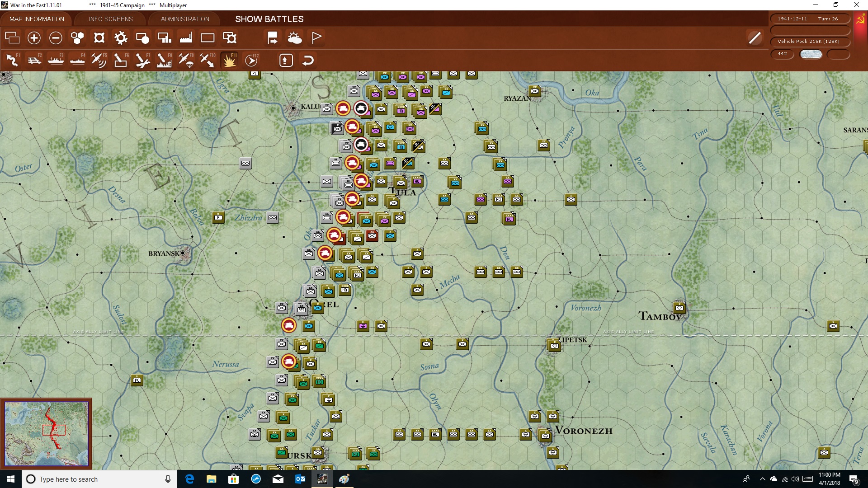Click the strategic minimap thumbnail
This screenshot has height=488, width=868.
point(46,434)
